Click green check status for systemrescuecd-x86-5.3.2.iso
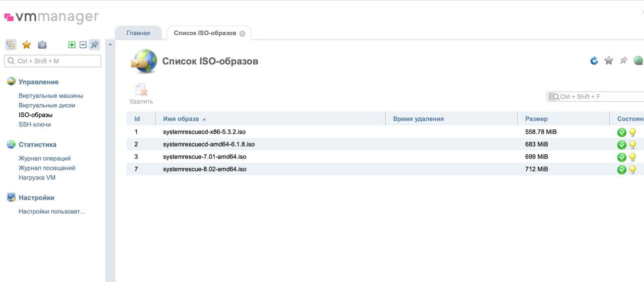Viewport: 644px width, 282px height. click(x=622, y=132)
